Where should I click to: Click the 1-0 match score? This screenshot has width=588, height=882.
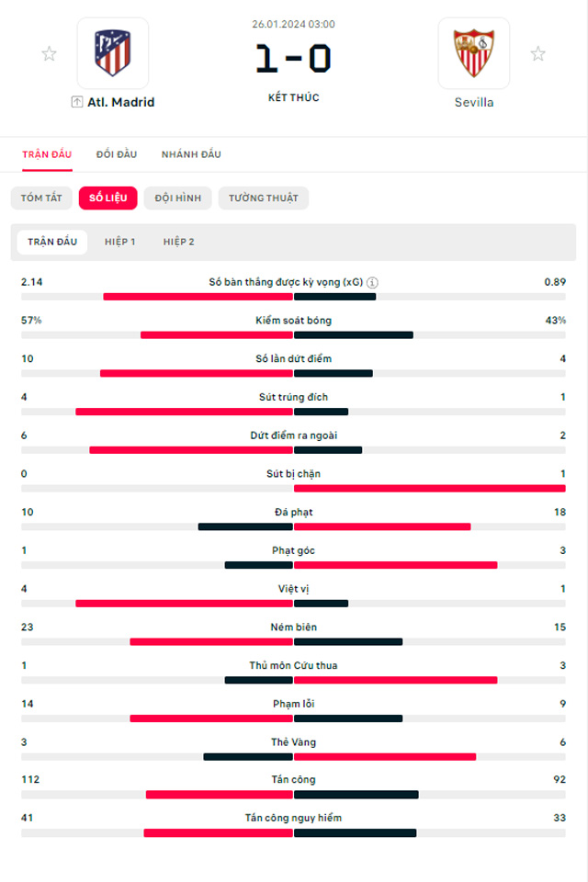click(x=293, y=59)
